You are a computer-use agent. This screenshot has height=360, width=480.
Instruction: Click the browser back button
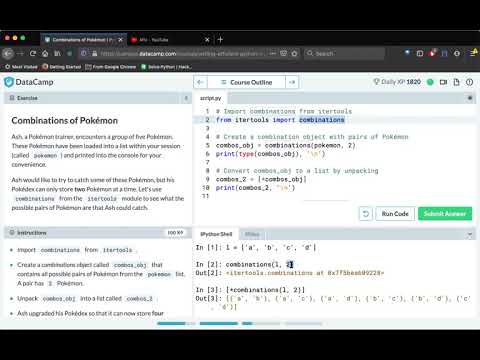[8, 53]
